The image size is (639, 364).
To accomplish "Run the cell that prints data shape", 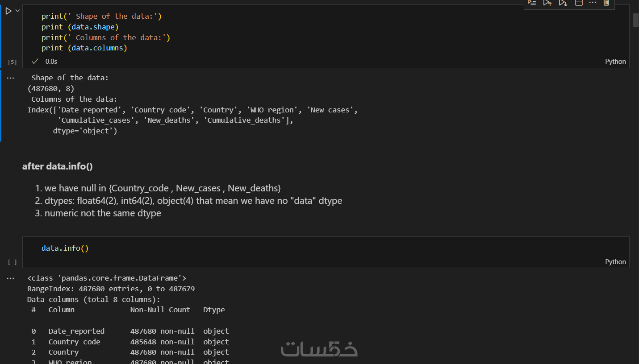I will [x=8, y=11].
